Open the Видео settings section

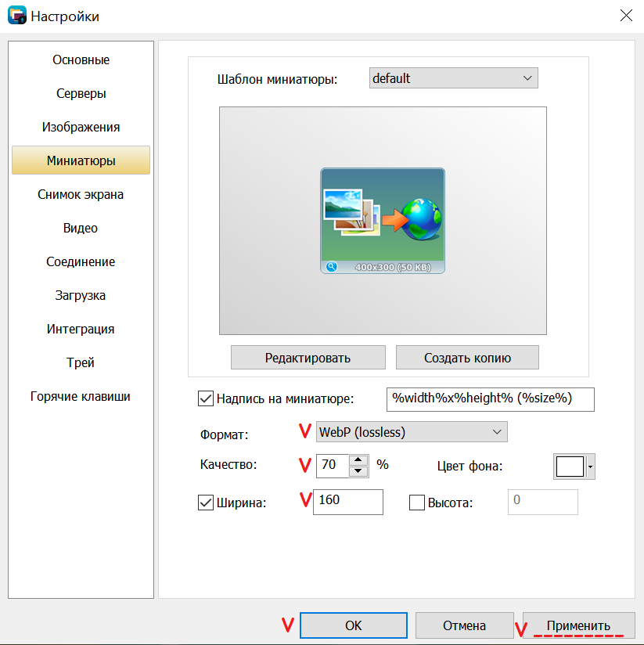coord(81,228)
